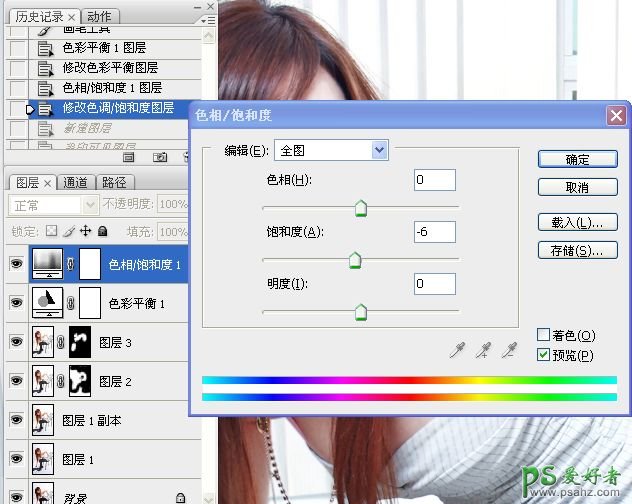
Task: Click the 取消 button
Action: 578,187
